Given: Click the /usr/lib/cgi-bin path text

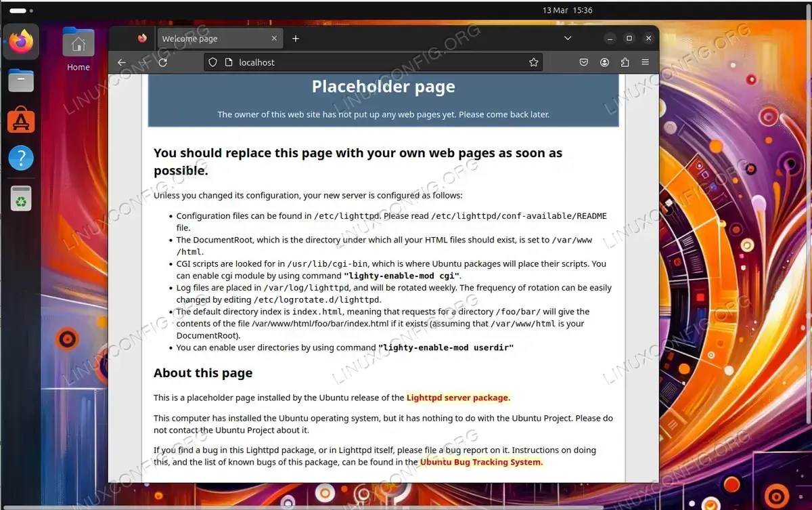Looking at the screenshot, I should [327, 264].
